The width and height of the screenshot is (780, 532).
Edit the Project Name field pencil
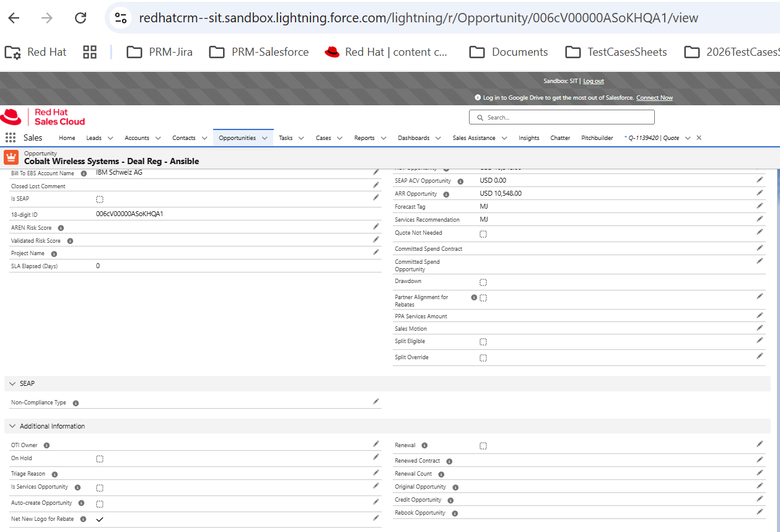pos(376,252)
